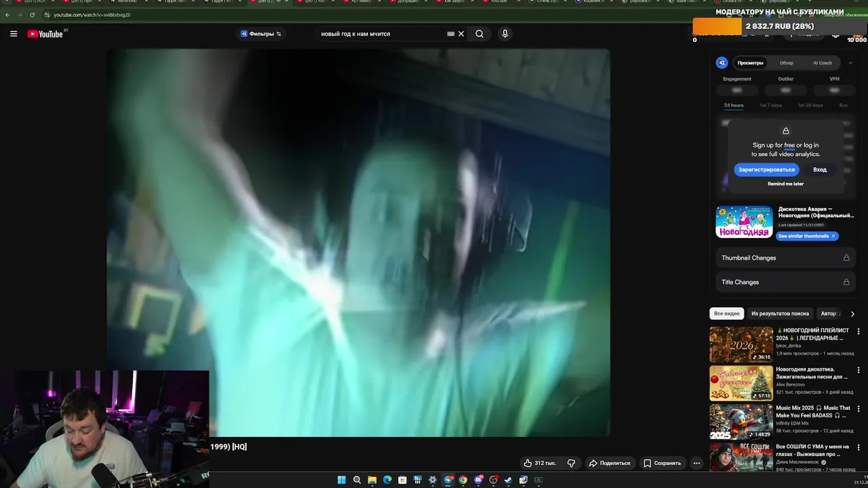Image resolution: width=868 pixels, height=488 pixels.
Task: Open the Фильтры filter button
Action: click(261, 34)
